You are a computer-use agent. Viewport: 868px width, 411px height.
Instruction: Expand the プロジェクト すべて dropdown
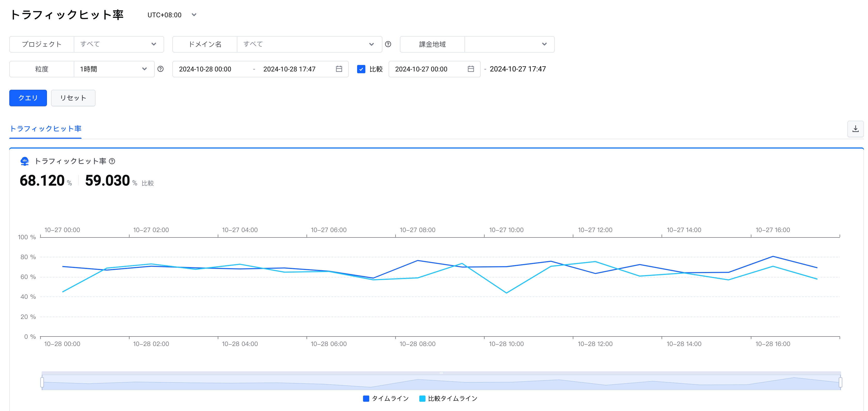click(119, 44)
